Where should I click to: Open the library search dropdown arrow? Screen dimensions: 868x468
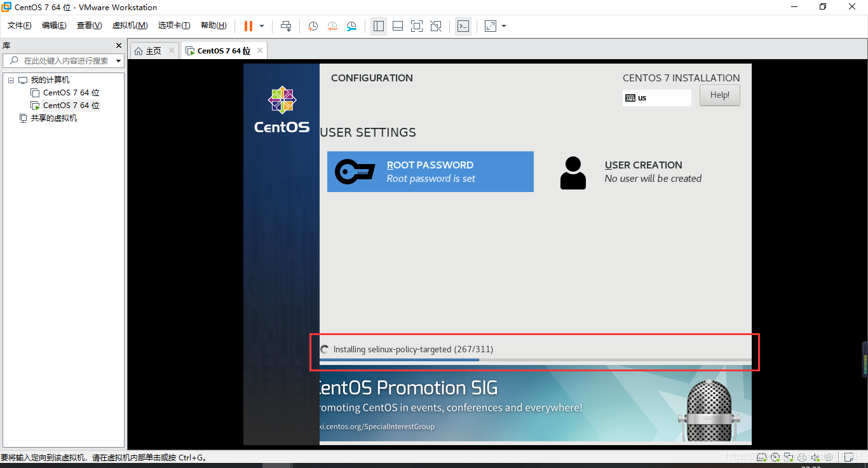pyautogui.click(x=119, y=61)
